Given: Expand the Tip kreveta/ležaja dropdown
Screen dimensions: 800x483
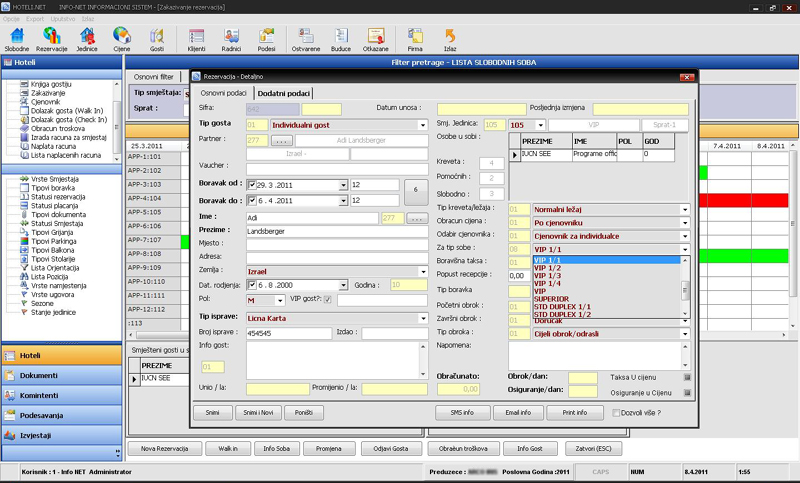Looking at the screenshot, I should [685, 210].
